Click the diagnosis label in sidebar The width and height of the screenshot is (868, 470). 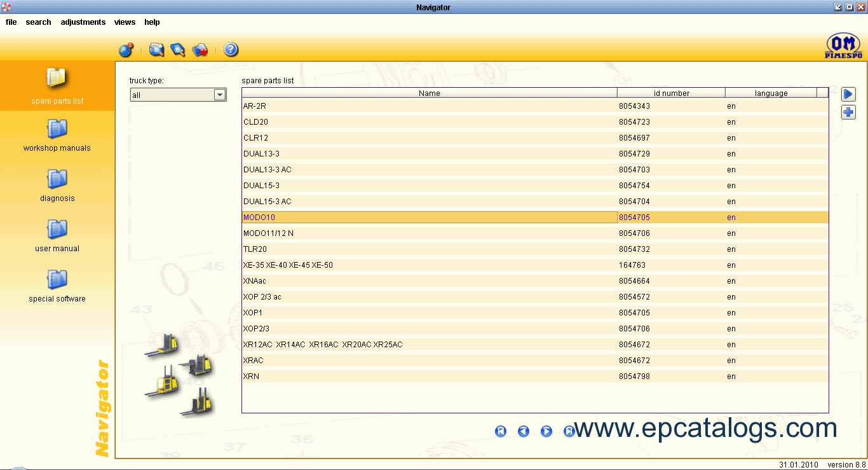[57, 198]
